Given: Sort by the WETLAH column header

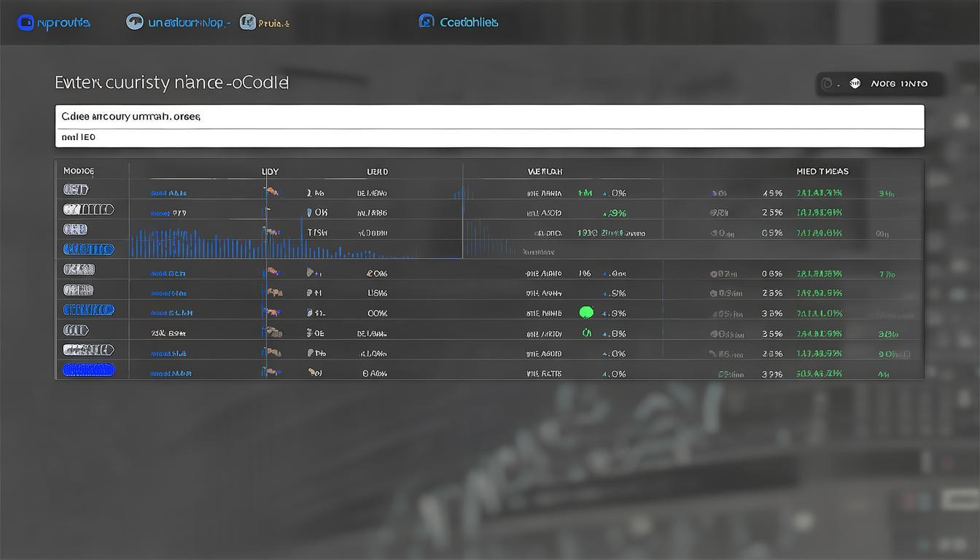Looking at the screenshot, I should click(x=545, y=171).
